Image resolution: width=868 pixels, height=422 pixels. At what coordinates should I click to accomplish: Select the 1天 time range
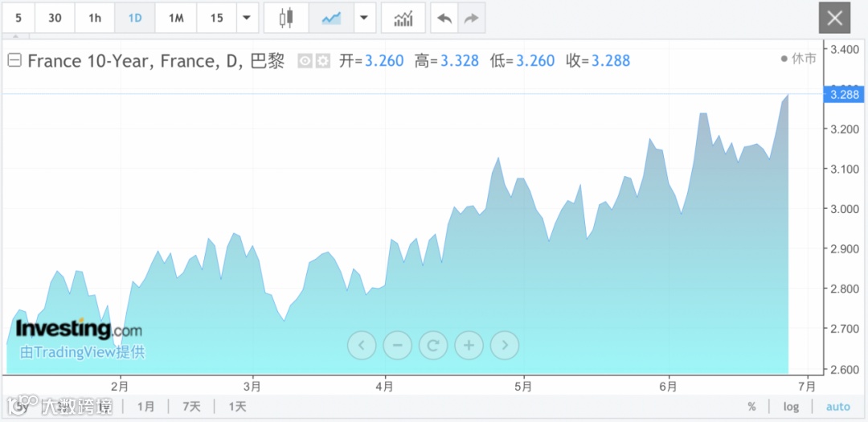pos(237,407)
